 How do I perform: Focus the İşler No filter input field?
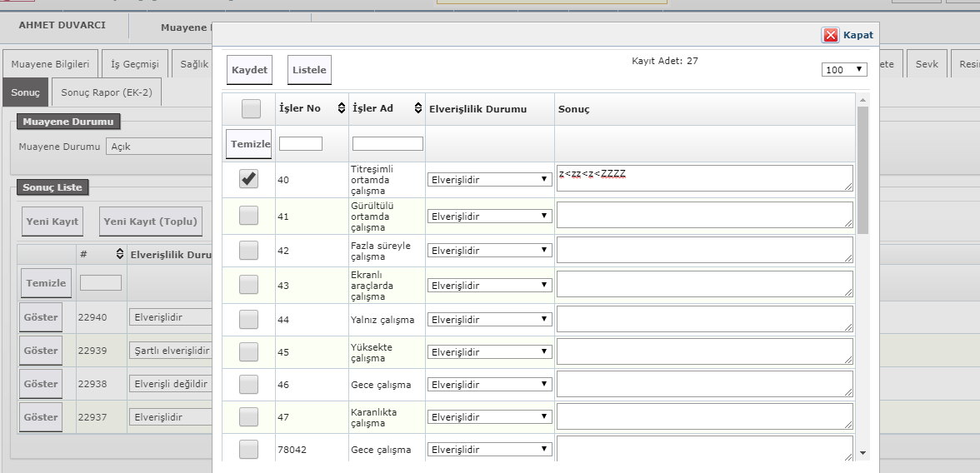coord(301,144)
